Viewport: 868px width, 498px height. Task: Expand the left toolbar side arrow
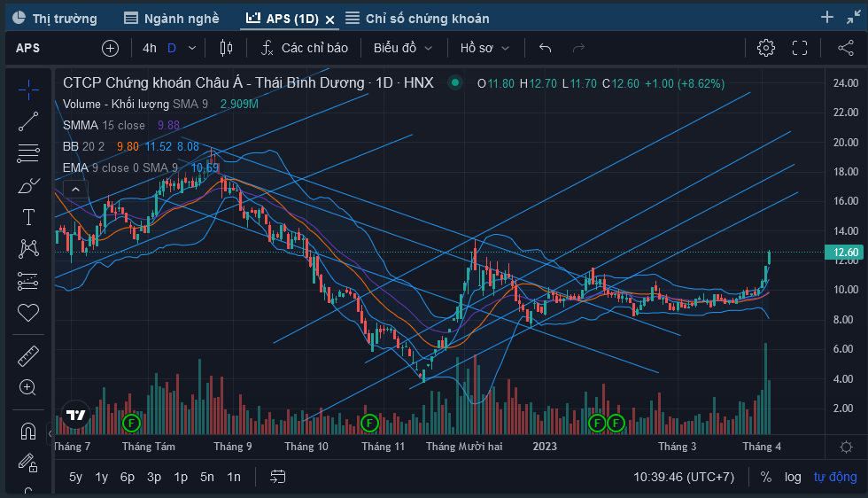click(x=50, y=433)
